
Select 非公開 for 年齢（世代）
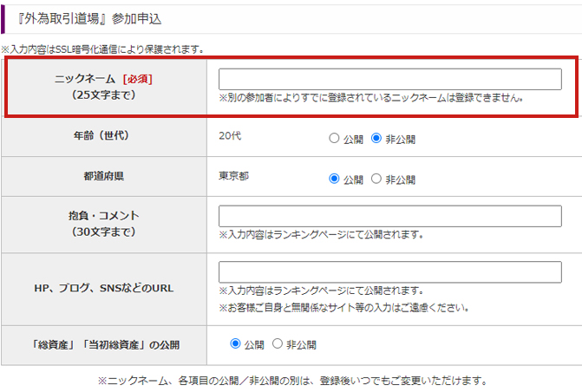pos(376,138)
